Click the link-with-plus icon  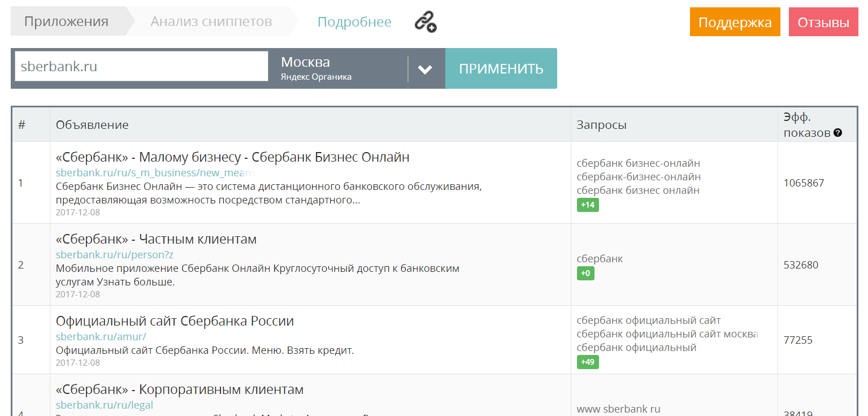coord(425,22)
